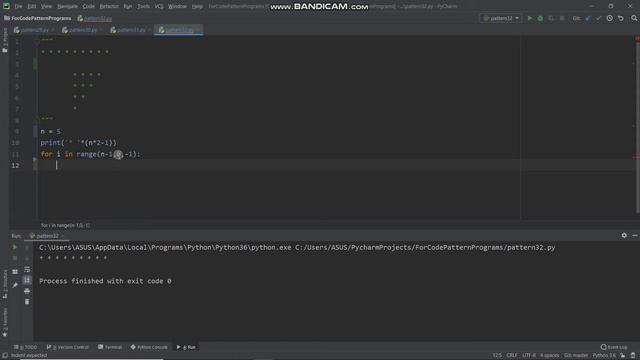
Task: Stop the process with toolbar stop square
Action: pyautogui.click(x=562, y=18)
